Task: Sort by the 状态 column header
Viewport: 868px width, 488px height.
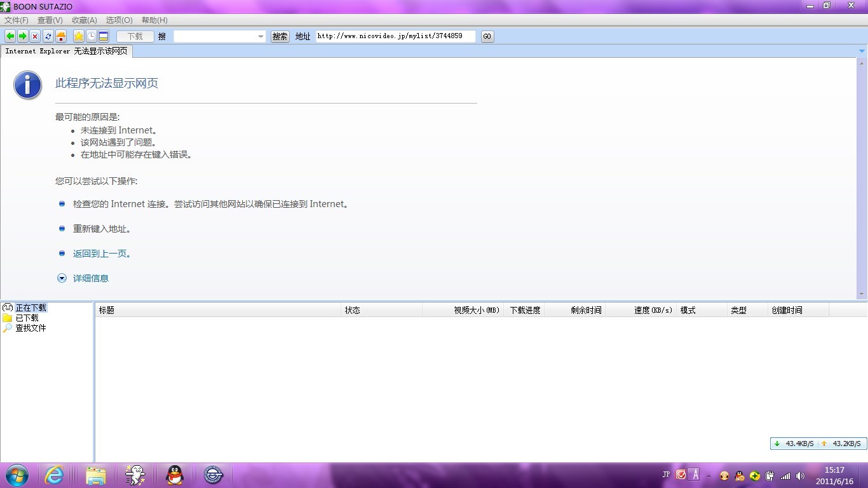Action: (382, 310)
